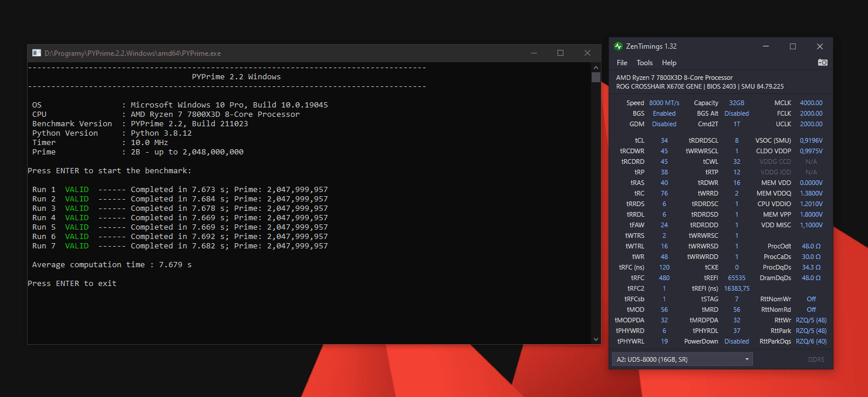Image resolution: width=868 pixels, height=397 pixels.
Task: Click the GDM value 'Disabled'
Action: 664,124
